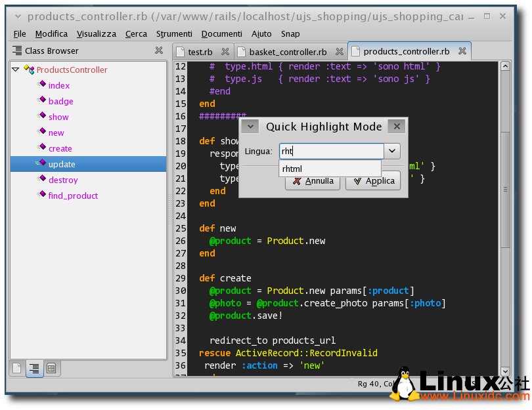
Task: Close the basket_controller.rb tab
Action: click(x=339, y=52)
